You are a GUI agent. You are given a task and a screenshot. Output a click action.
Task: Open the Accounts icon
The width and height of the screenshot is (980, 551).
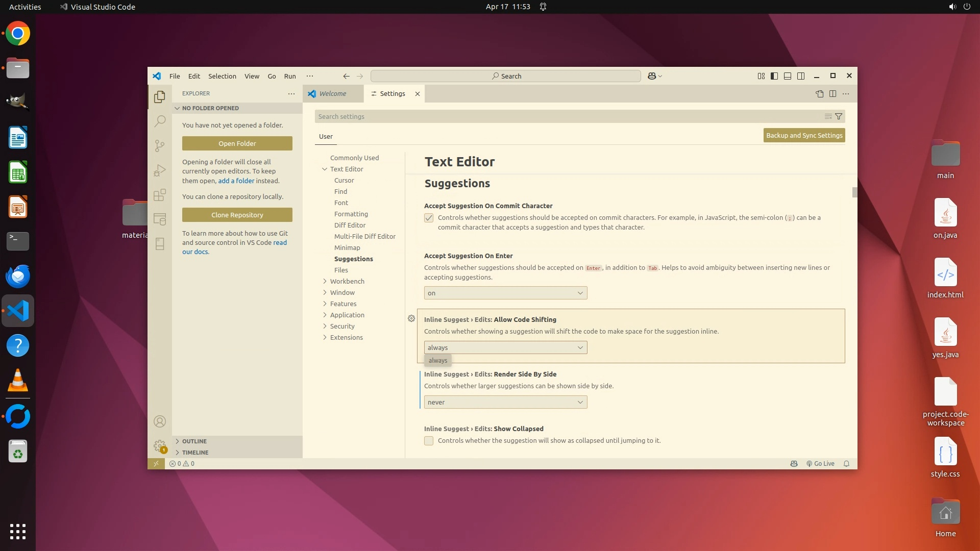coord(160,421)
